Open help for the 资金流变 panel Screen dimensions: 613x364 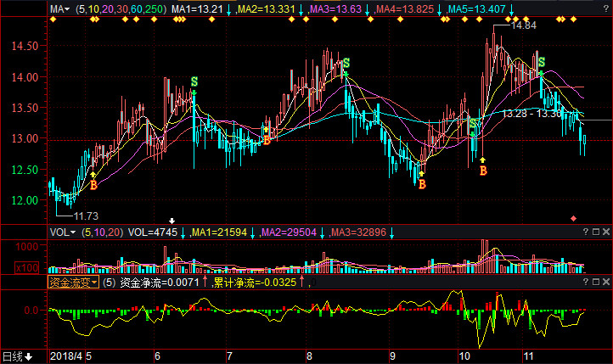click(586, 282)
